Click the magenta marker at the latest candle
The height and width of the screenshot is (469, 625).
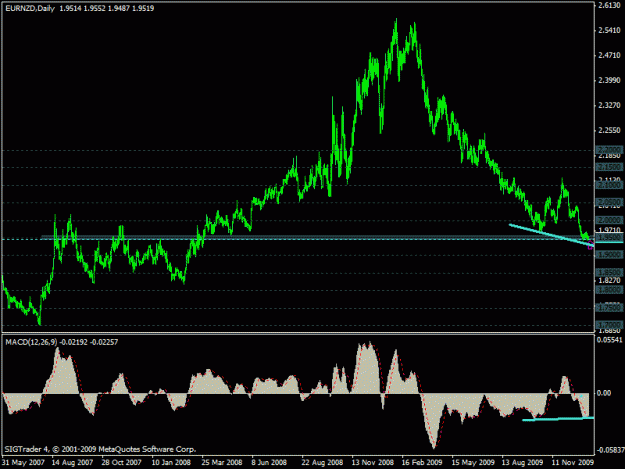[590, 246]
